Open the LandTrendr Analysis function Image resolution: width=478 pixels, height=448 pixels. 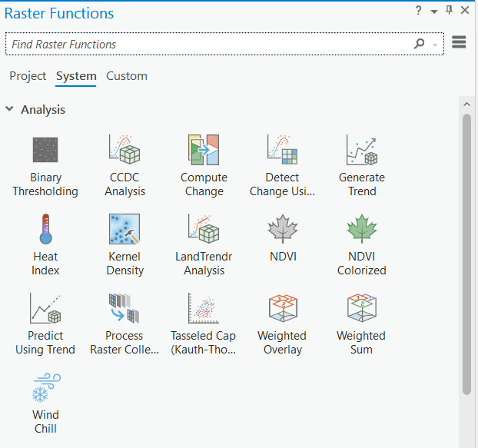pos(204,230)
